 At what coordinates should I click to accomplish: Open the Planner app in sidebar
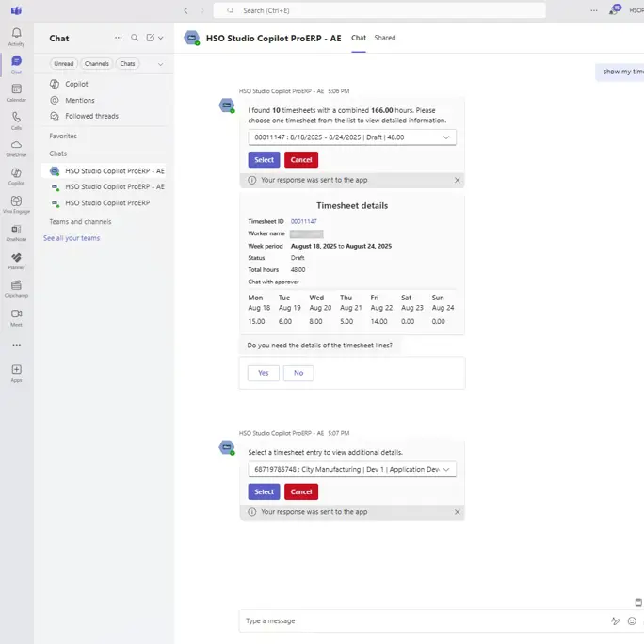(16, 259)
